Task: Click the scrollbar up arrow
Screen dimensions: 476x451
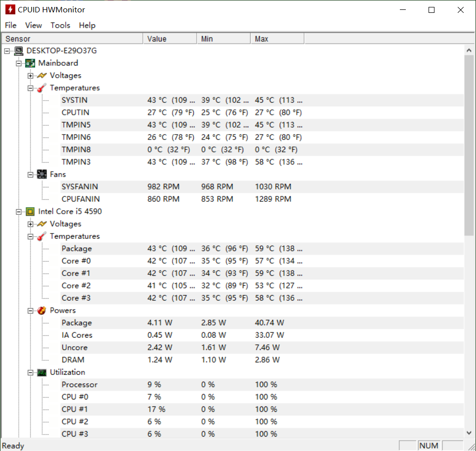Action: 469,50
